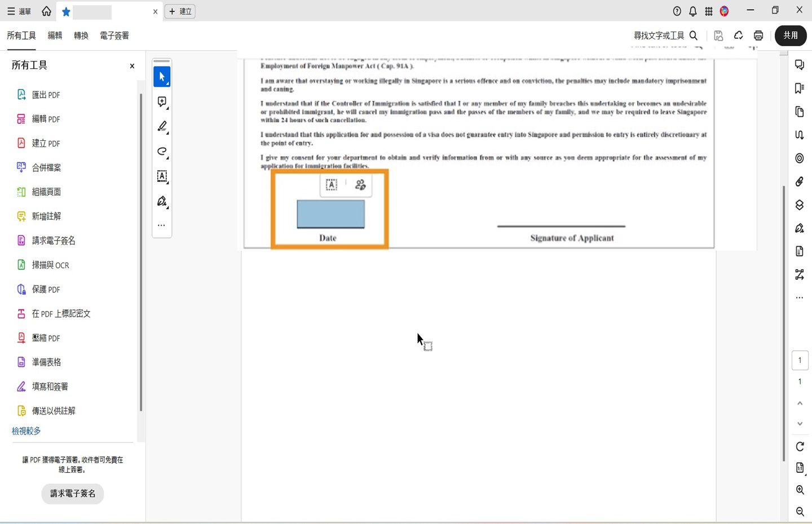Select the add comment tool
Screen dimensions: 812x524
162,101
